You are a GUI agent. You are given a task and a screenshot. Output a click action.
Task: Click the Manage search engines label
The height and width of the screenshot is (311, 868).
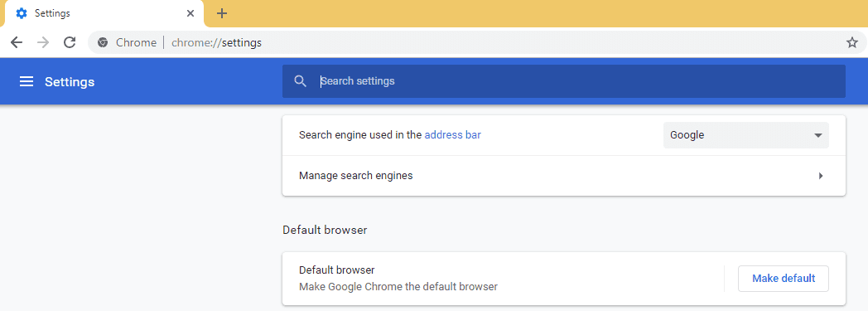pos(356,176)
